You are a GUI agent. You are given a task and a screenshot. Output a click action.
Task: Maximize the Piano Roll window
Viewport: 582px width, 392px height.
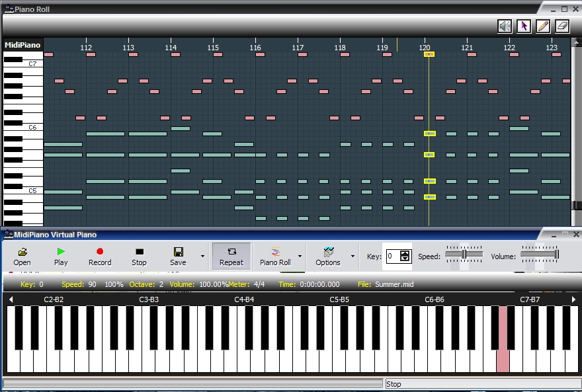565,9
